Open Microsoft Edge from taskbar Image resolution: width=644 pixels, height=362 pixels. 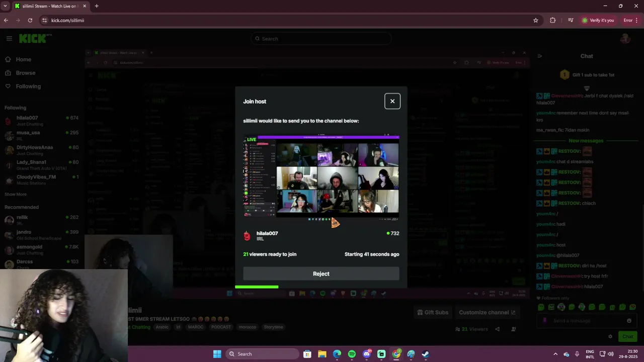(x=337, y=354)
